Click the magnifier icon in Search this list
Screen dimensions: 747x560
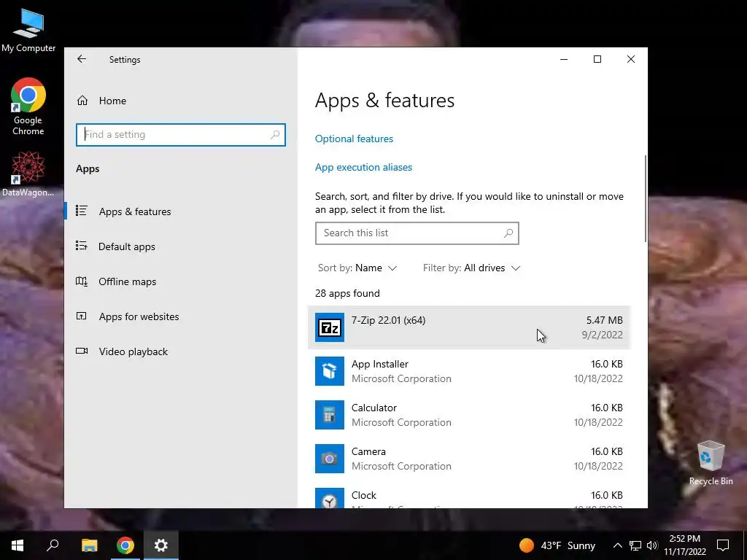point(508,233)
